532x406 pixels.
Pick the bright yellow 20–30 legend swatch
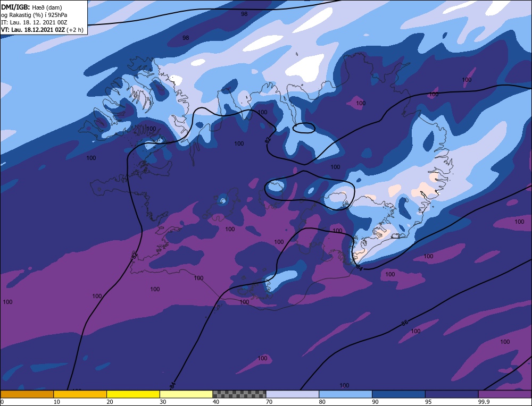coord(133,394)
